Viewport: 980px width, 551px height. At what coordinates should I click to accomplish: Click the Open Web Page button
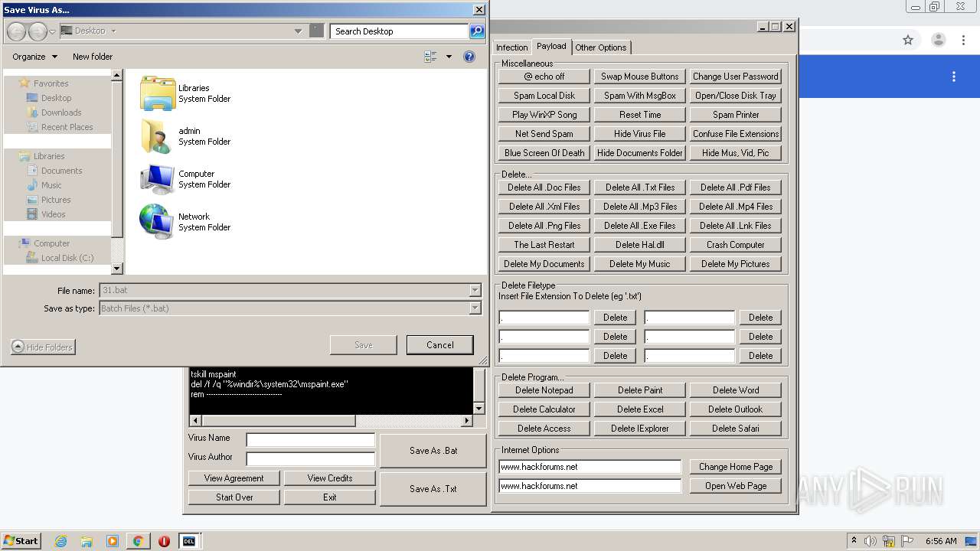pyautogui.click(x=736, y=486)
